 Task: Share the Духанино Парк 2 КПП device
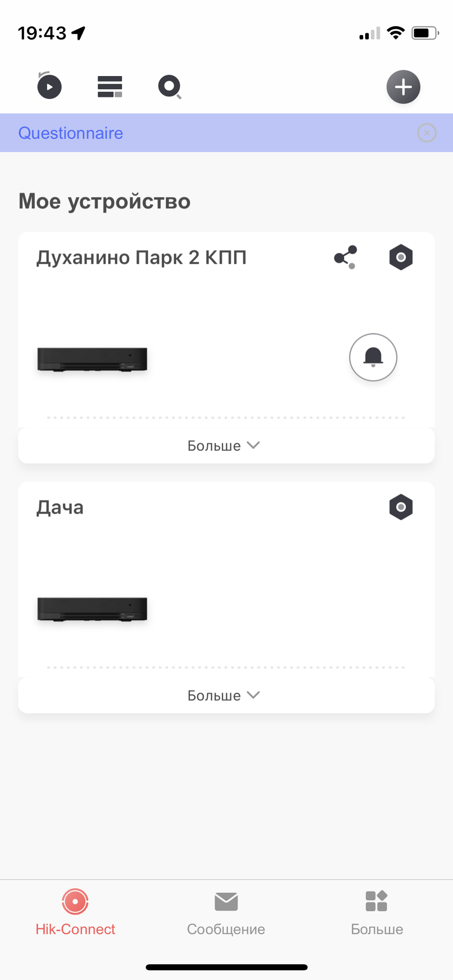click(x=346, y=257)
